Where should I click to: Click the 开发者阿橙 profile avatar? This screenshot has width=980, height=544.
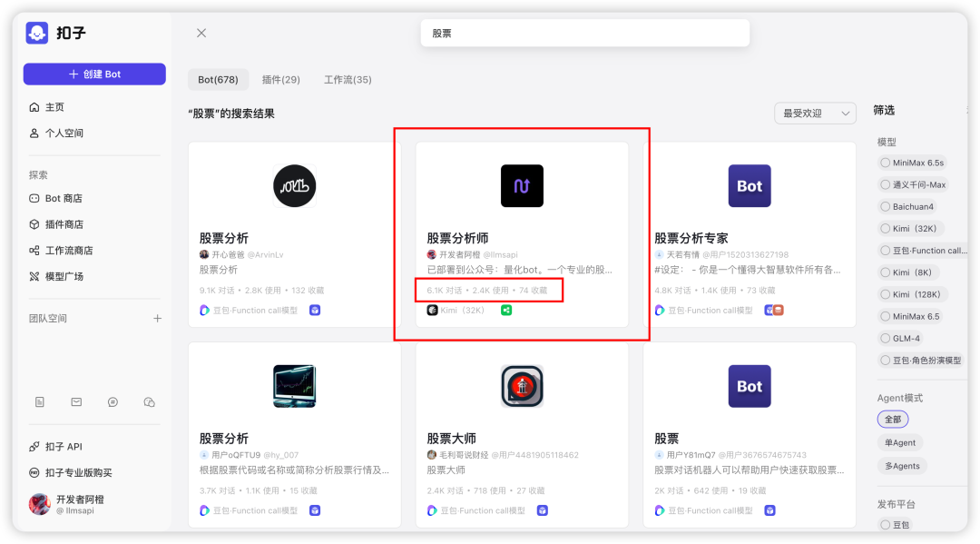[39, 504]
